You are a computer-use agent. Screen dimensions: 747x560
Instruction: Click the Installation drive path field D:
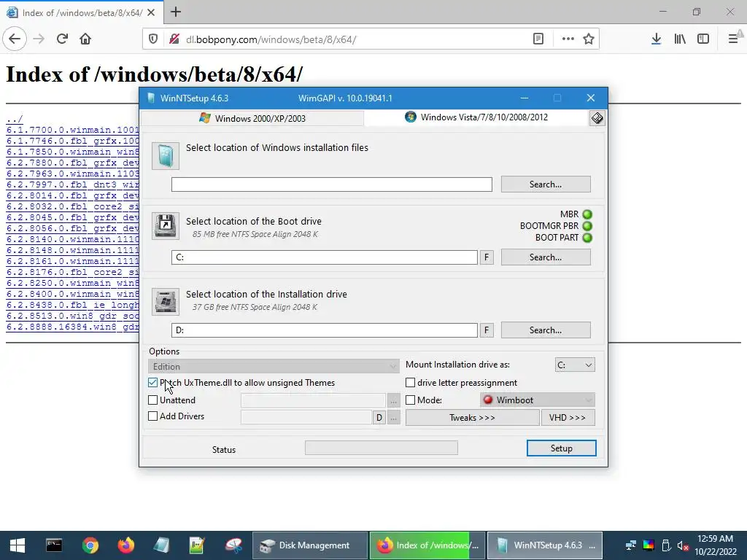coord(325,330)
